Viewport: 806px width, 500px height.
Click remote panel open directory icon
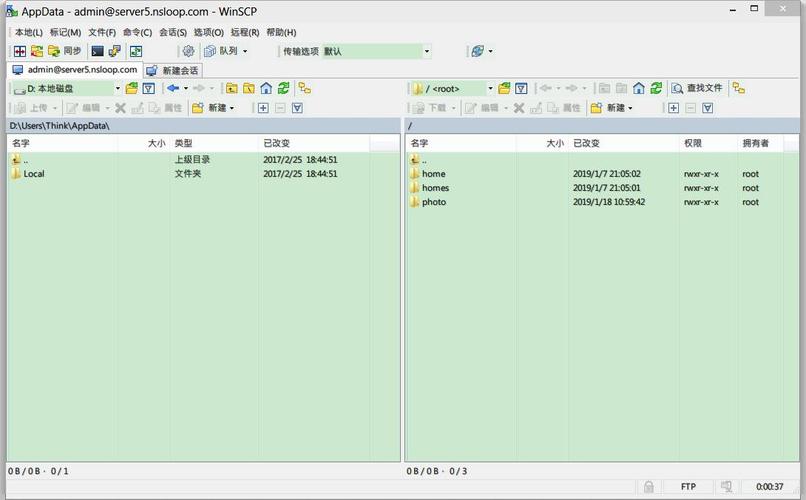(504, 88)
